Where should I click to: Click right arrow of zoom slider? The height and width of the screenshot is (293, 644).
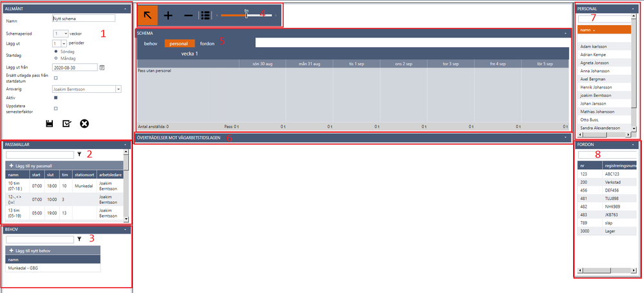[x=276, y=15]
